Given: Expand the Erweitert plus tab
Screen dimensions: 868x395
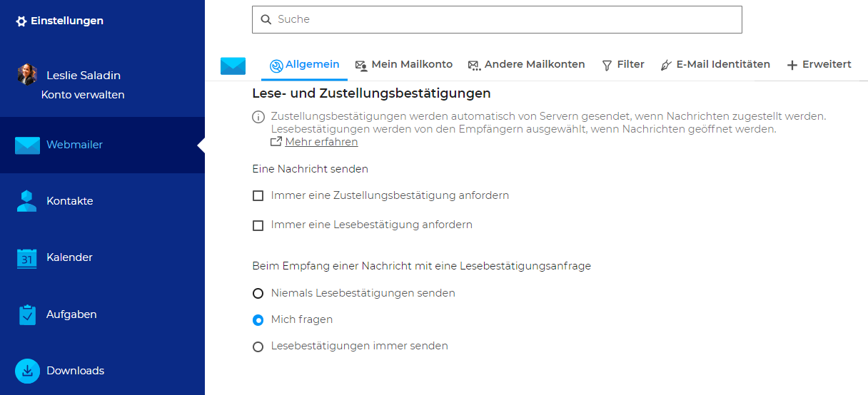Looking at the screenshot, I should [x=819, y=65].
